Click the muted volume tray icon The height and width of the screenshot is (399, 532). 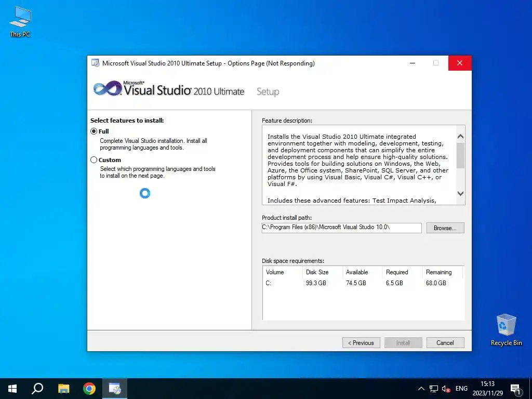[446, 389]
